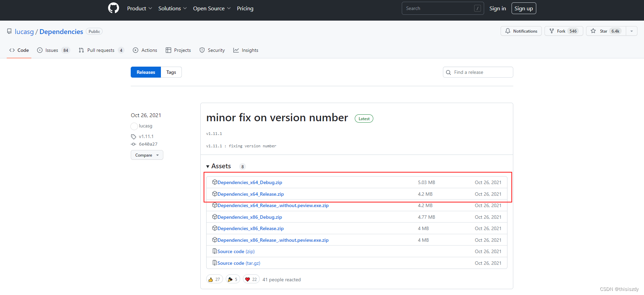Click the thumbs up reaction with 27
This screenshot has width=644, height=295.
(214, 279)
